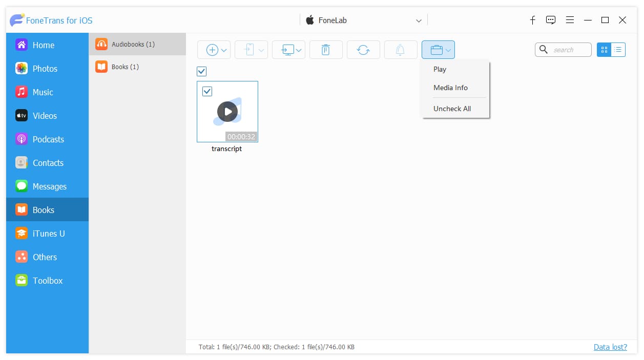This screenshot has width=644, height=360.
Task: Click the Data lost? link
Action: 610,347
